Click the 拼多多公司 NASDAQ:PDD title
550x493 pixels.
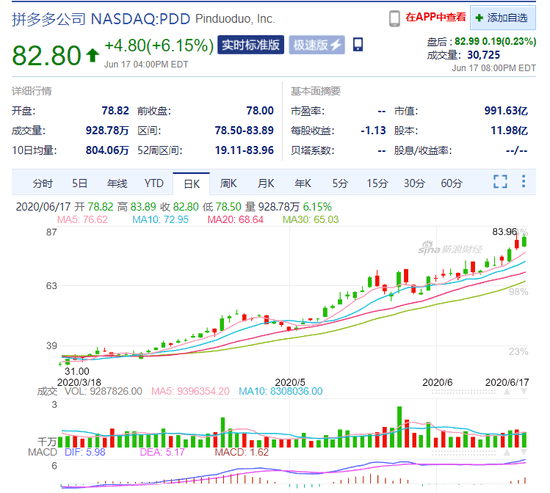[101, 19]
